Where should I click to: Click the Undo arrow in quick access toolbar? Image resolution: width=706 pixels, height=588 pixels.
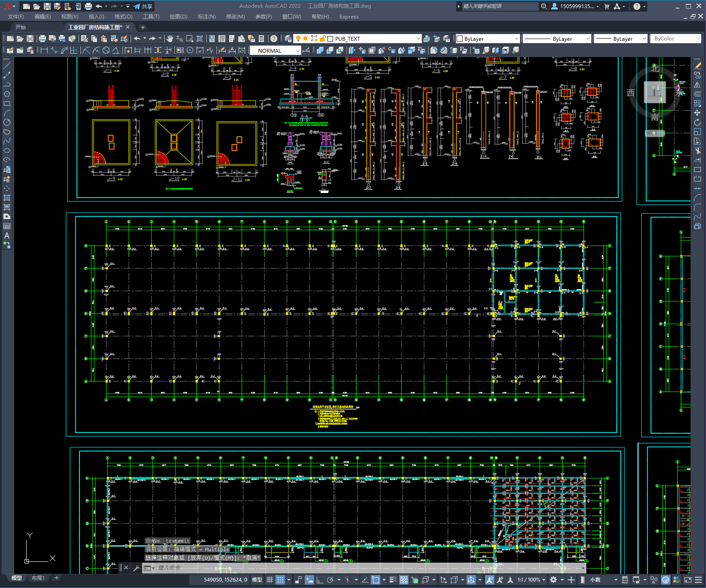coord(99,6)
